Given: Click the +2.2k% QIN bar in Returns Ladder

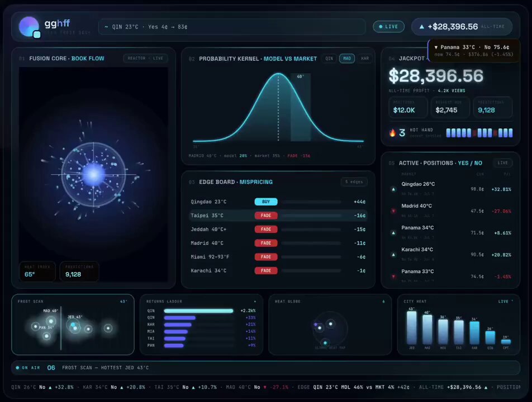Looking at the screenshot, I should point(198,311).
